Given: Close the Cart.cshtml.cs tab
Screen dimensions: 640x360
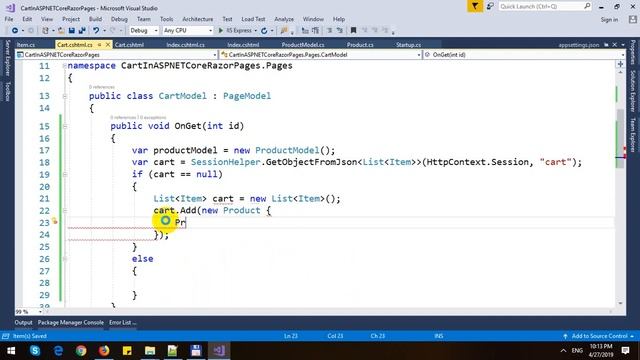Looking at the screenshot, I should point(108,45).
